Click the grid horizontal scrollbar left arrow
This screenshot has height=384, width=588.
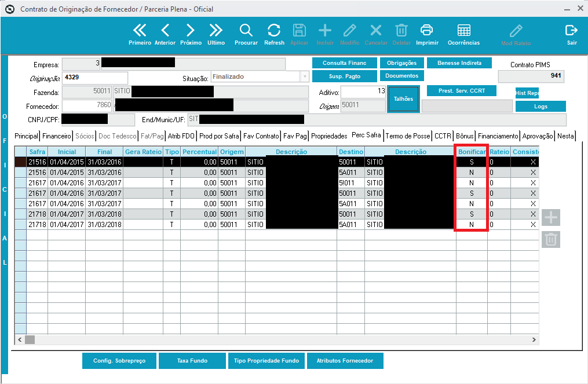tap(20, 340)
